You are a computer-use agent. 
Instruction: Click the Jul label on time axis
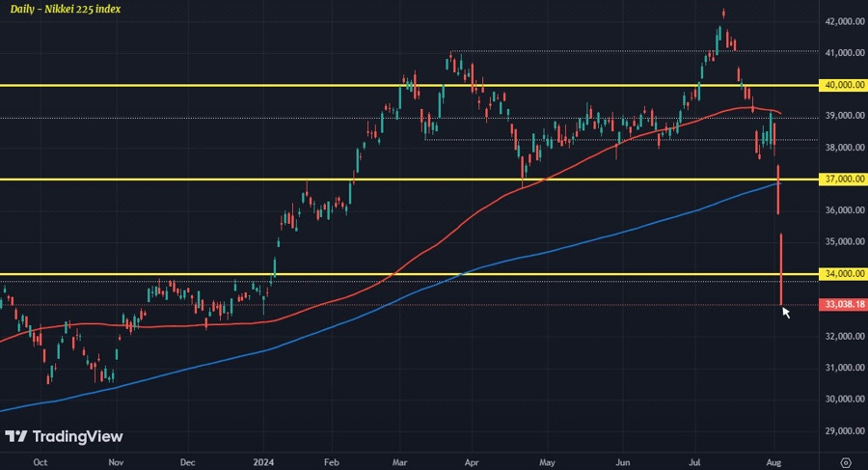[694, 462]
